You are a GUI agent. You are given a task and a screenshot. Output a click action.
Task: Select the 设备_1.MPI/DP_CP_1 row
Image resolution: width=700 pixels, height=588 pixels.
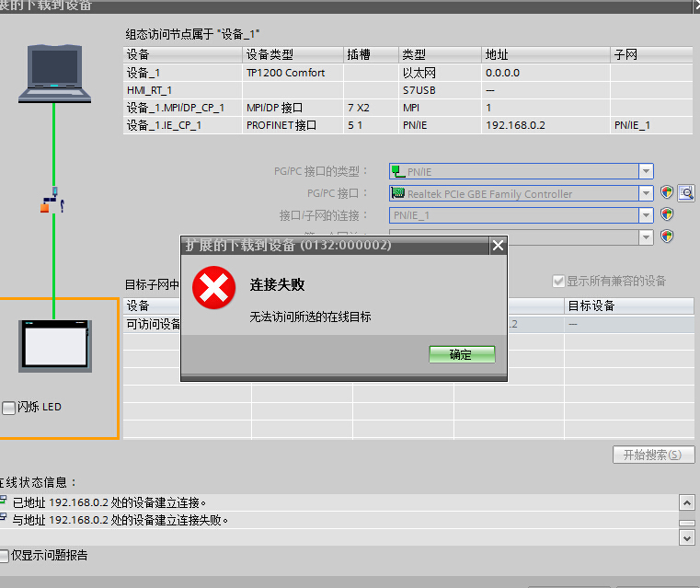click(x=408, y=108)
